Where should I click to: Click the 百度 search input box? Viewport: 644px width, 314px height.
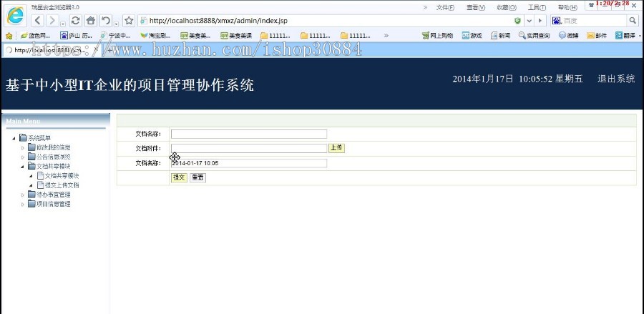[593, 21]
